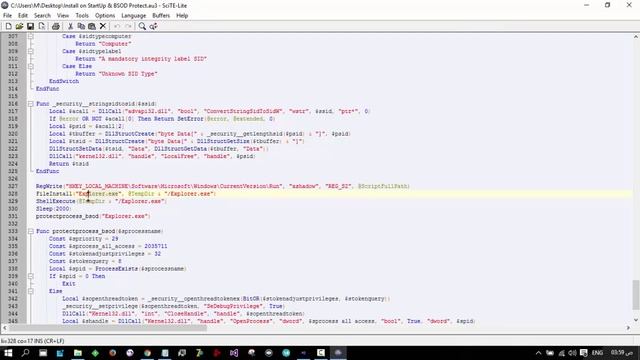640x360 pixels.
Task: Click the horizontal scrollbar right arrow
Action: (628, 328)
